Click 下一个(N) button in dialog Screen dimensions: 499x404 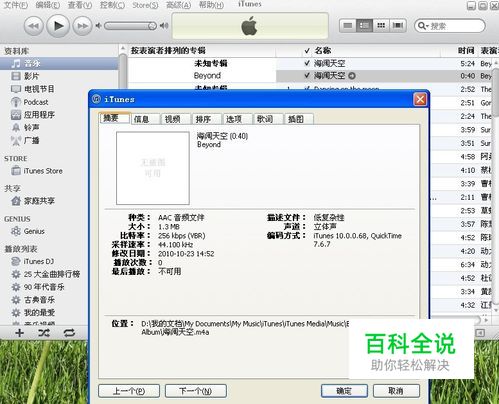point(196,391)
